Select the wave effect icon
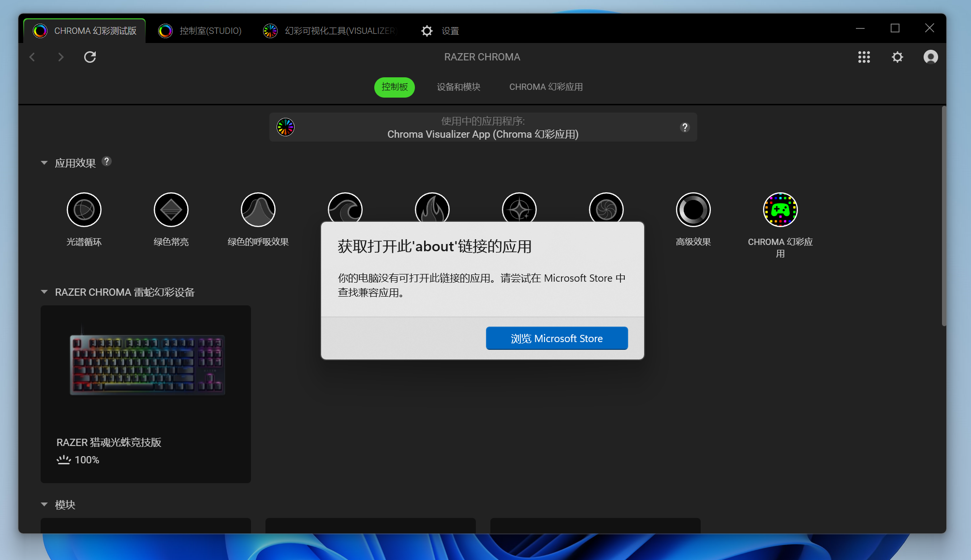971x560 pixels. 345,207
